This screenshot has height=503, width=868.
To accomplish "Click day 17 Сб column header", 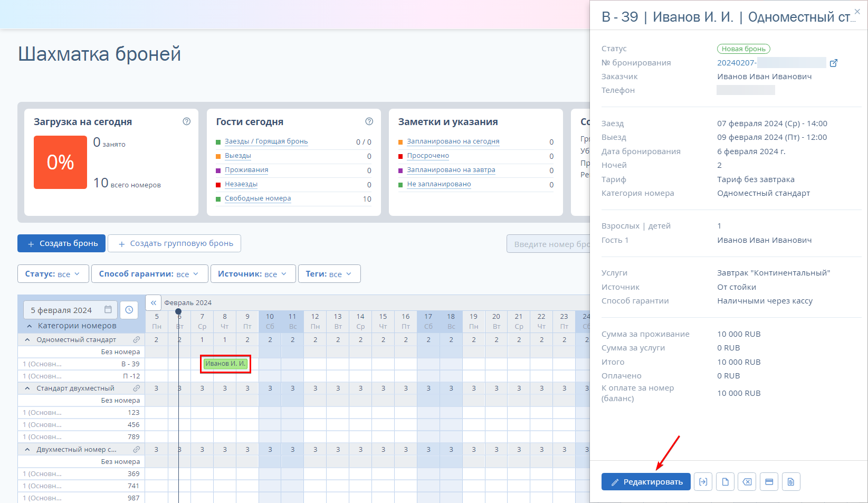I will [x=428, y=321].
